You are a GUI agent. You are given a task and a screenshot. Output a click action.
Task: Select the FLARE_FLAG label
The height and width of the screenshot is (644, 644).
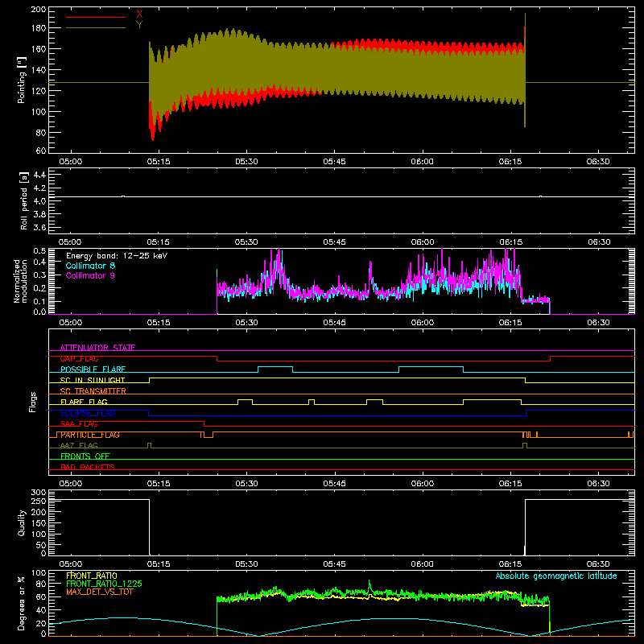pos(84,402)
